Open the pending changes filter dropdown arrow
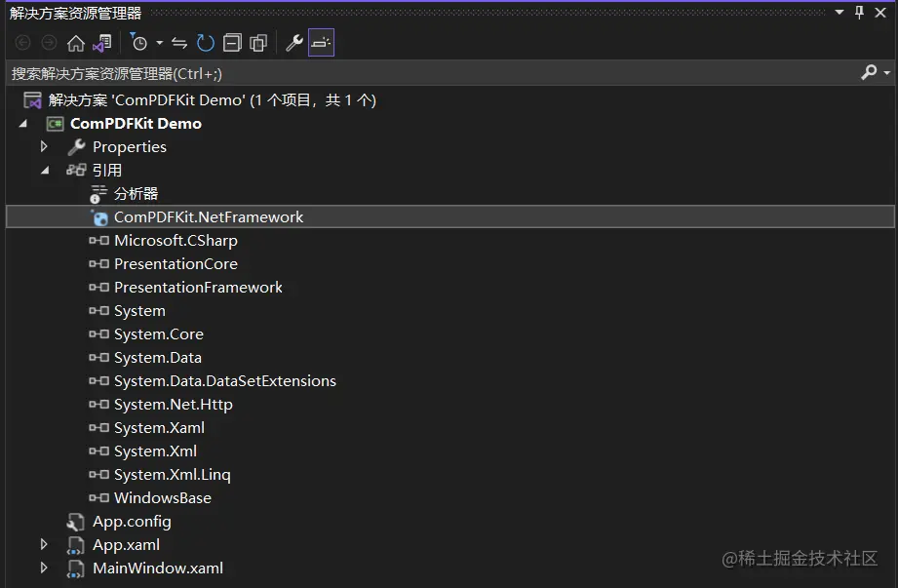898x588 pixels. click(159, 43)
